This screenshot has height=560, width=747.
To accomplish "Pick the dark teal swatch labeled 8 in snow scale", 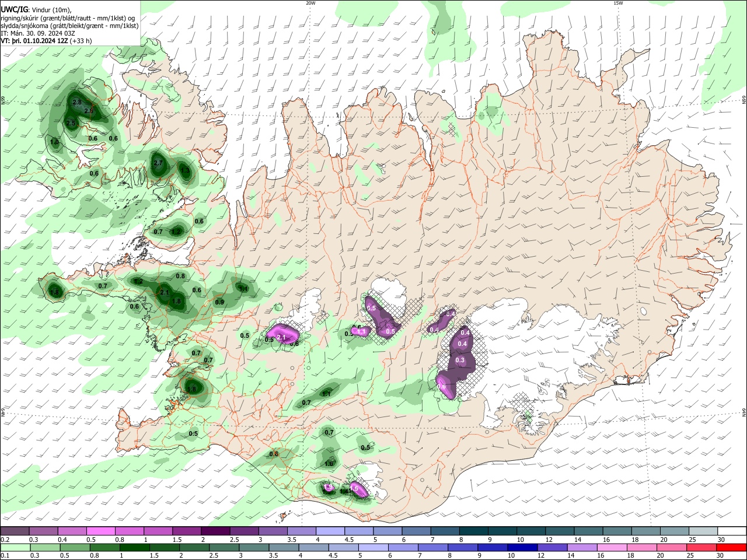I will 473,531.
